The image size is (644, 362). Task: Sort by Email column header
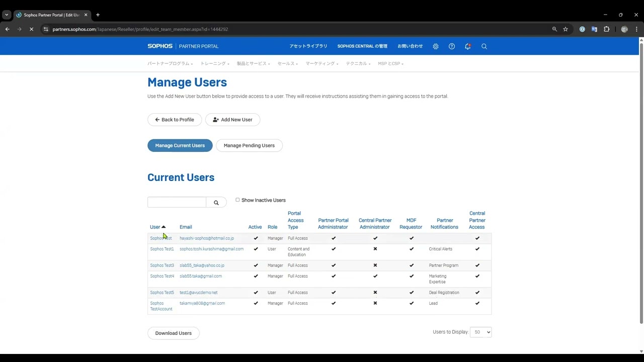coord(186,227)
